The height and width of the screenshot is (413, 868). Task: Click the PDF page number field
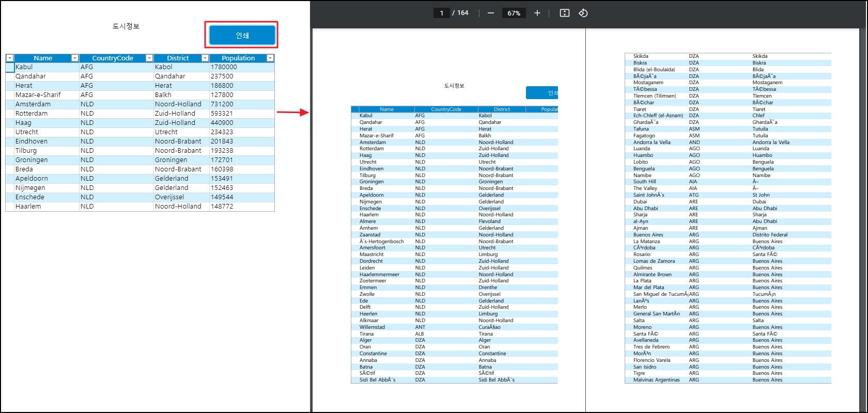[x=442, y=13]
